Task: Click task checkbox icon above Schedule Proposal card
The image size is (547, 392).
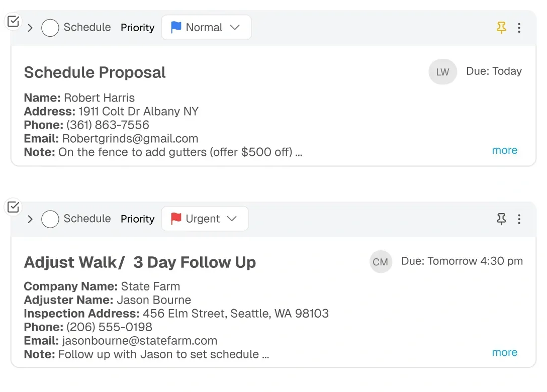Action: click(x=13, y=22)
